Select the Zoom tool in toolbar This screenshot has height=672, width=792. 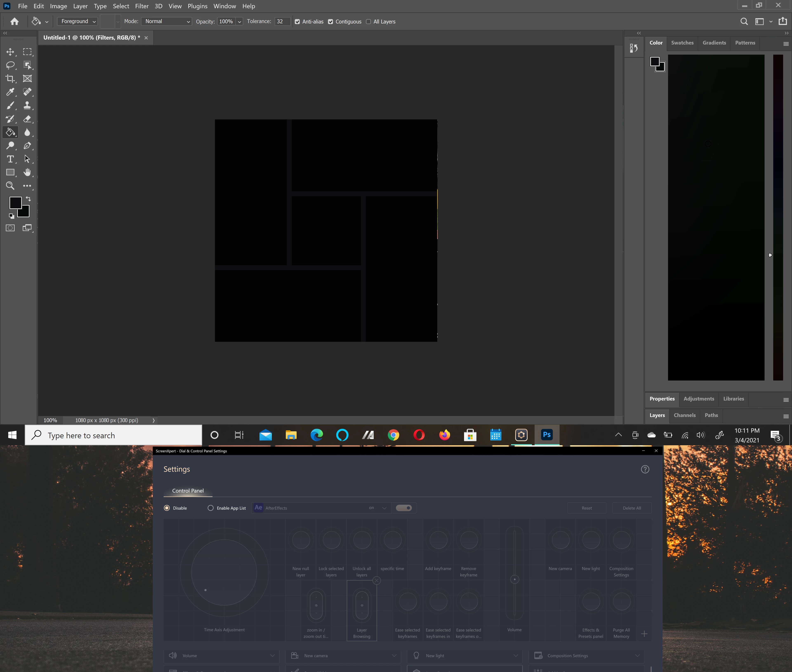10,186
